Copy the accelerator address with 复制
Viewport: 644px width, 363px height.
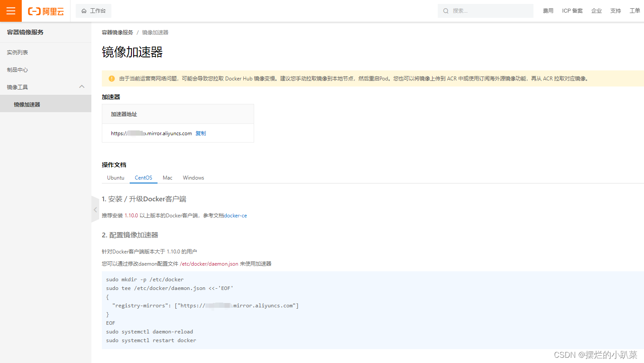(201, 133)
